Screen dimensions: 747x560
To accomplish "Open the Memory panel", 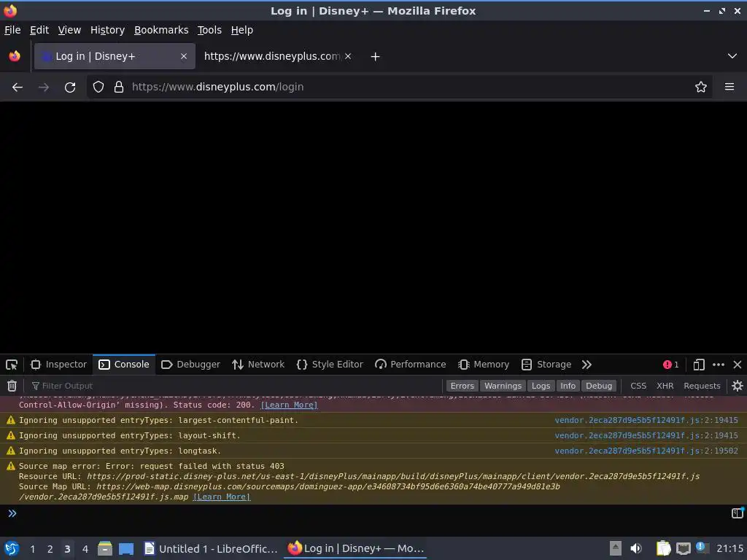I will [x=484, y=365].
